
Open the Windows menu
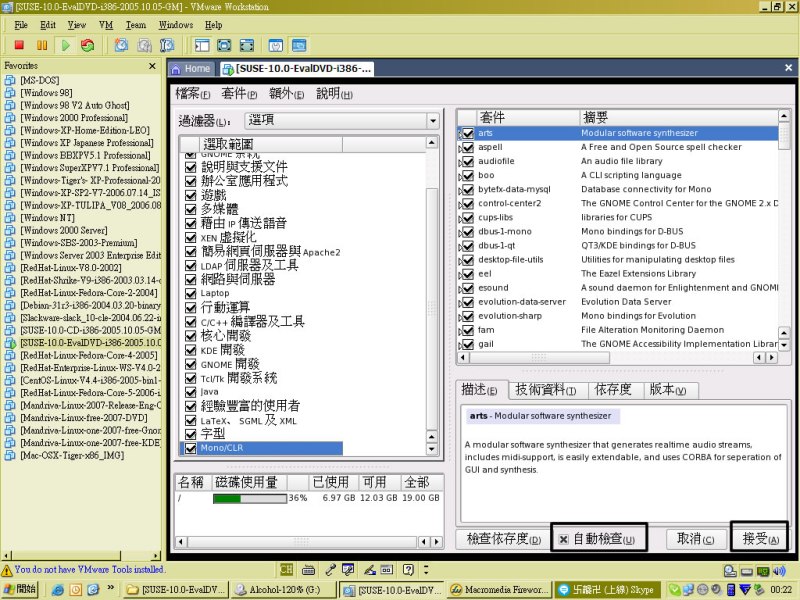[176, 24]
